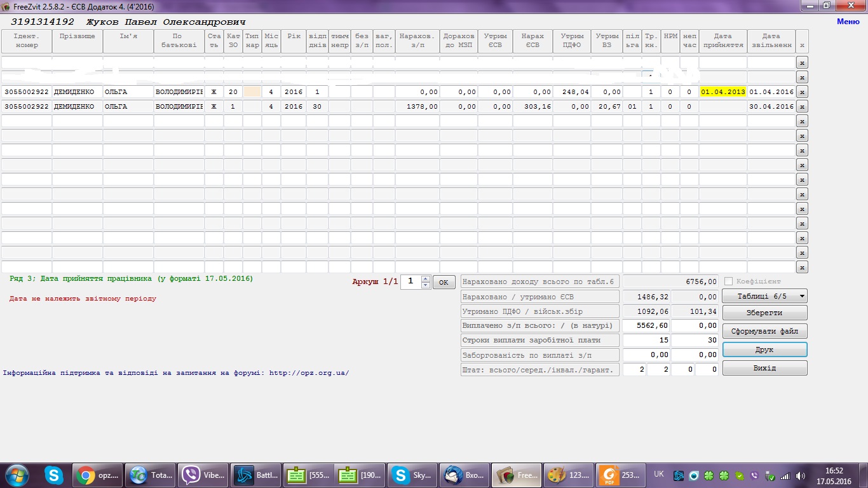
Task: Toggle the Коефіцієнт checkbox
Action: pyautogui.click(x=728, y=281)
